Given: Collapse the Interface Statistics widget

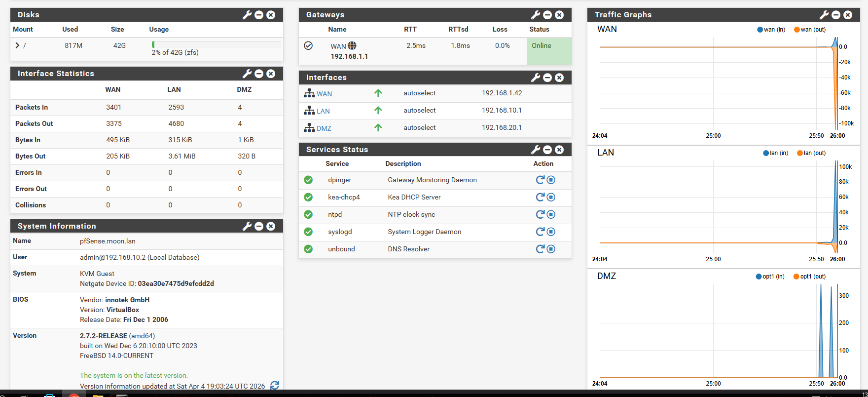Looking at the screenshot, I should point(259,74).
